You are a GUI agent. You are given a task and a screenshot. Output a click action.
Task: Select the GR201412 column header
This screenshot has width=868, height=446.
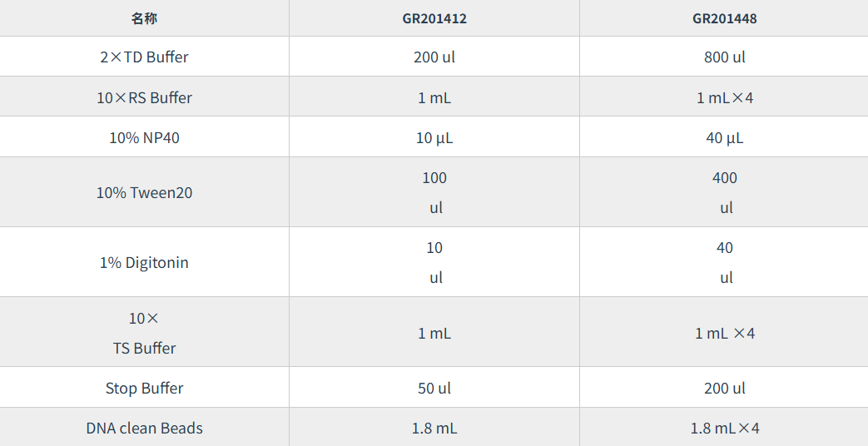(434, 17)
